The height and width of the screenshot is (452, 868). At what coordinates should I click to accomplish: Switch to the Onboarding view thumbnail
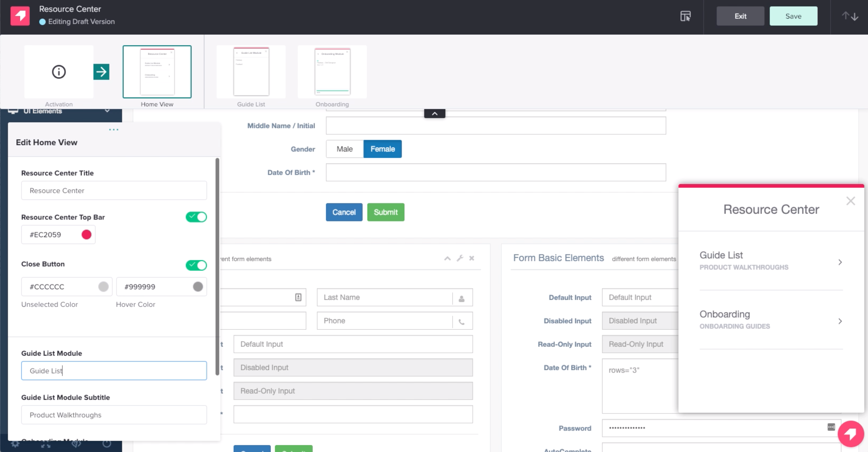(x=332, y=72)
